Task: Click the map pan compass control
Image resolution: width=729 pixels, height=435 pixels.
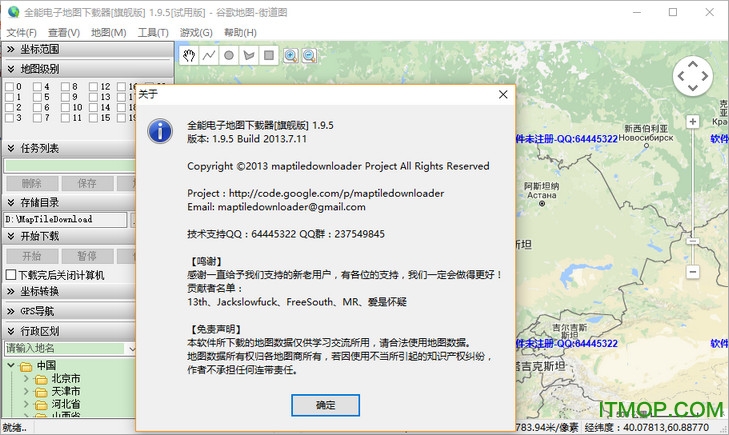Action: click(x=693, y=76)
